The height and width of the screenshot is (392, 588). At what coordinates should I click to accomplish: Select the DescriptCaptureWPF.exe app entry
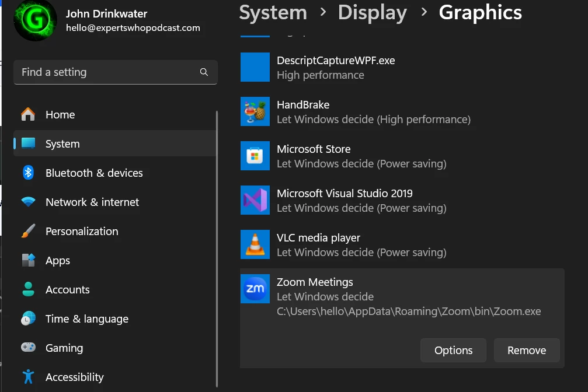point(402,68)
